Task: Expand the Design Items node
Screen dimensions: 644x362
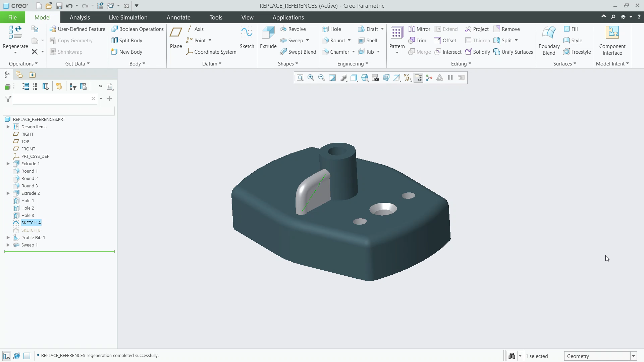Action: (x=8, y=127)
